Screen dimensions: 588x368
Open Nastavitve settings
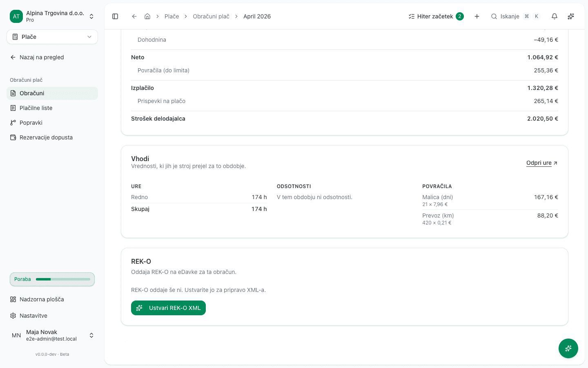pos(52,316)
